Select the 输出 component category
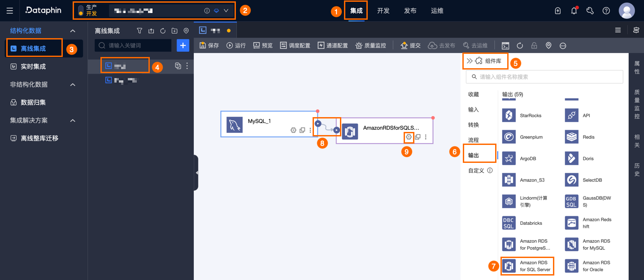This screenshot has width=644, height=280. pyautogui.click(x=474, y=155)
